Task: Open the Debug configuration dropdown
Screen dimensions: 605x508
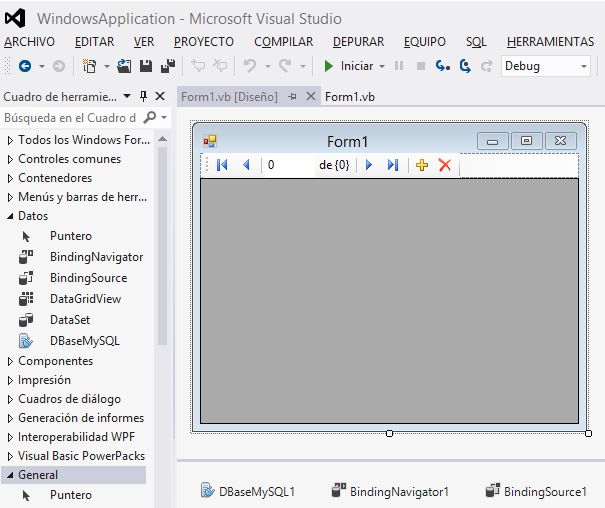Action: coord(584,66)
